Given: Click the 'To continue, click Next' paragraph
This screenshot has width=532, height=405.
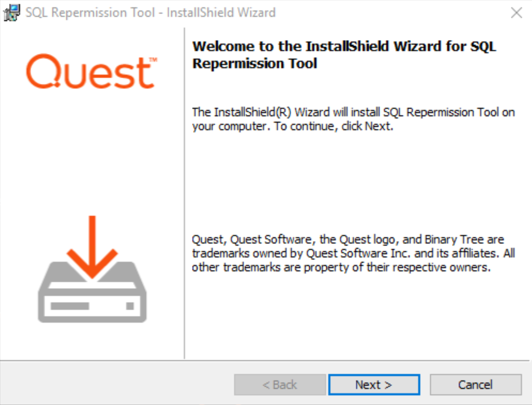Looking at the screenshot, I should tap(353, 119).
